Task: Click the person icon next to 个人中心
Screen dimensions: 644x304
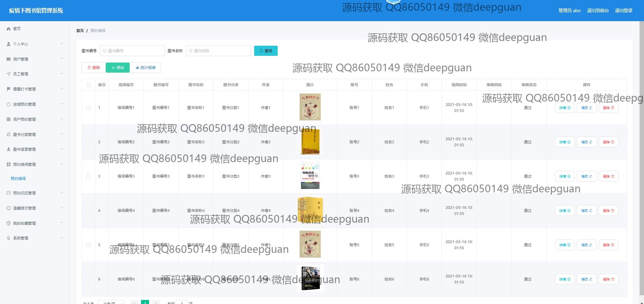Action: coord(9,44)
